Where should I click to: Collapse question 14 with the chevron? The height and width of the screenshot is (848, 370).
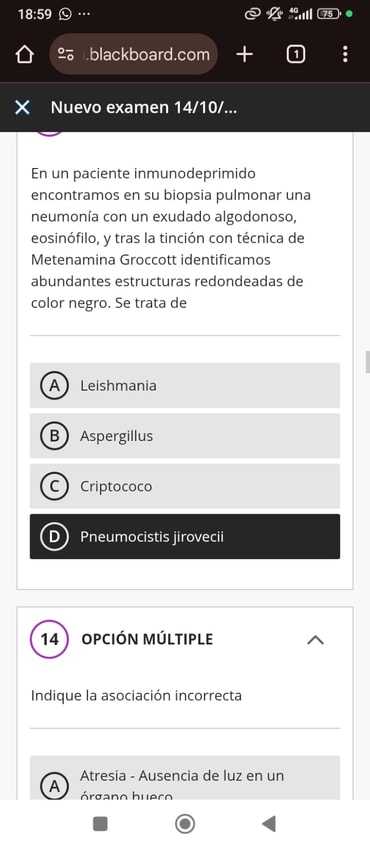click(x=315, y=640)
